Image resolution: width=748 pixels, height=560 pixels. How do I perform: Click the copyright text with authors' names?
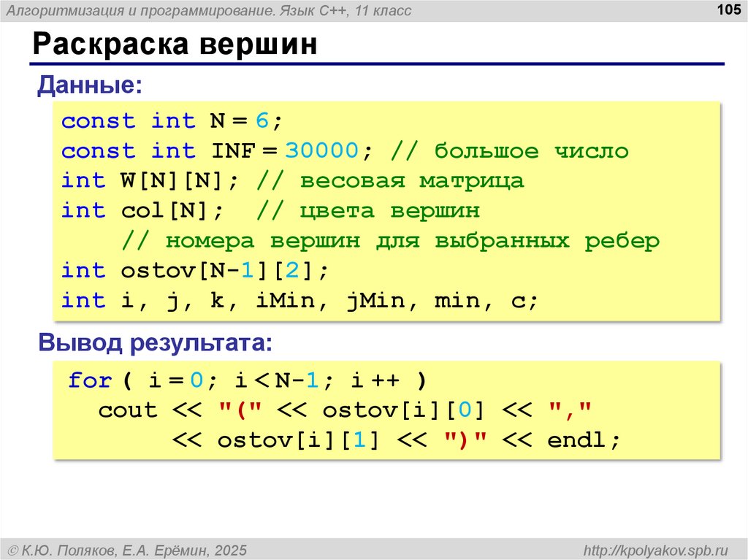click(x=127, y=549)
